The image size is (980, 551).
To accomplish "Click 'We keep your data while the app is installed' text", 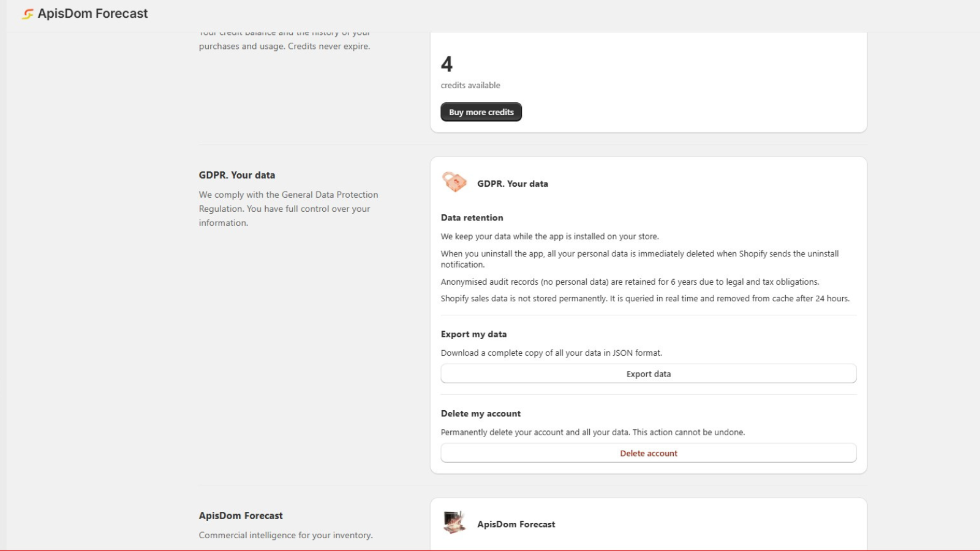I will (x=550, y=236).
